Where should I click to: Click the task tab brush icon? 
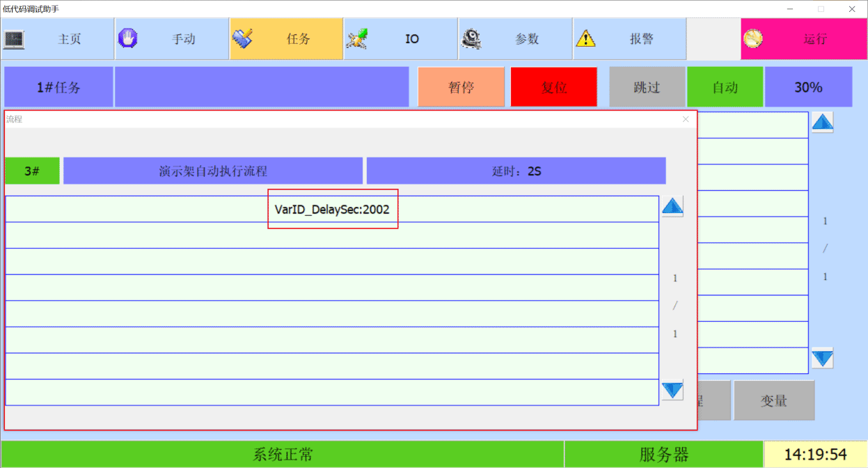click(x=243, y=38)
